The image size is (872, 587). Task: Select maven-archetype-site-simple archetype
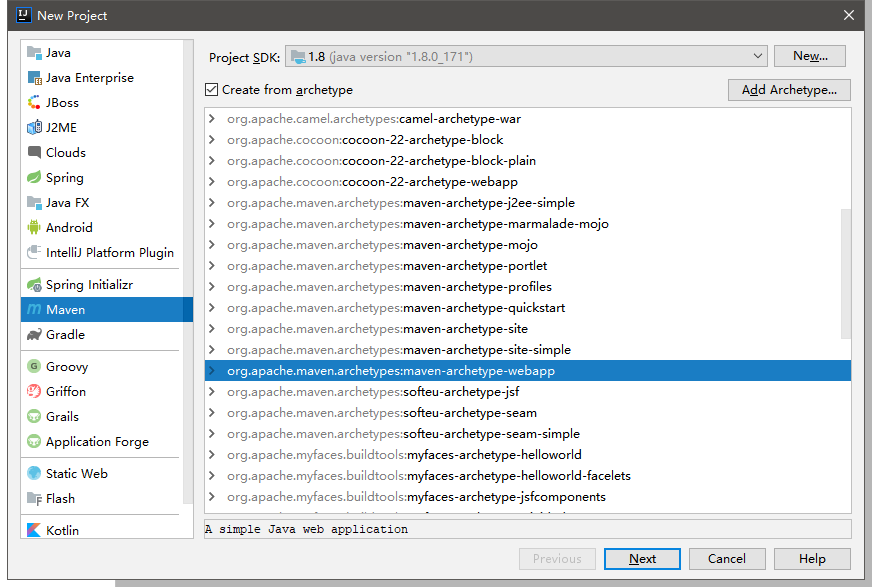(528, 350)
